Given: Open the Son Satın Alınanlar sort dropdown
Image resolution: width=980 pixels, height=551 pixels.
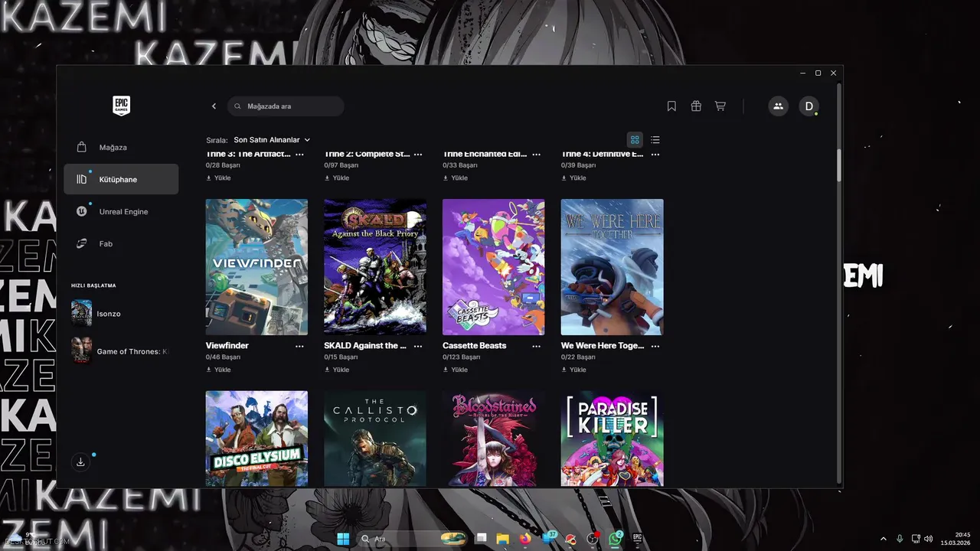Looking at the screenshot, I should click(272, 140).
